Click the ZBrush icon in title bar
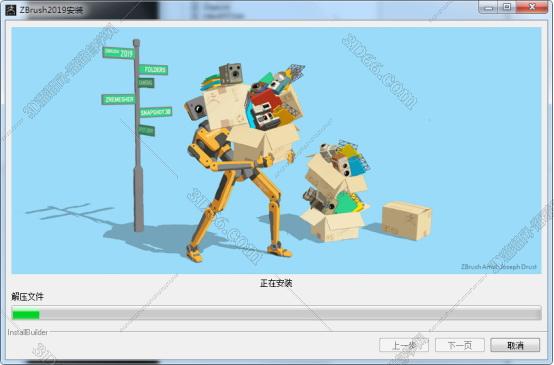 [11, 10]
